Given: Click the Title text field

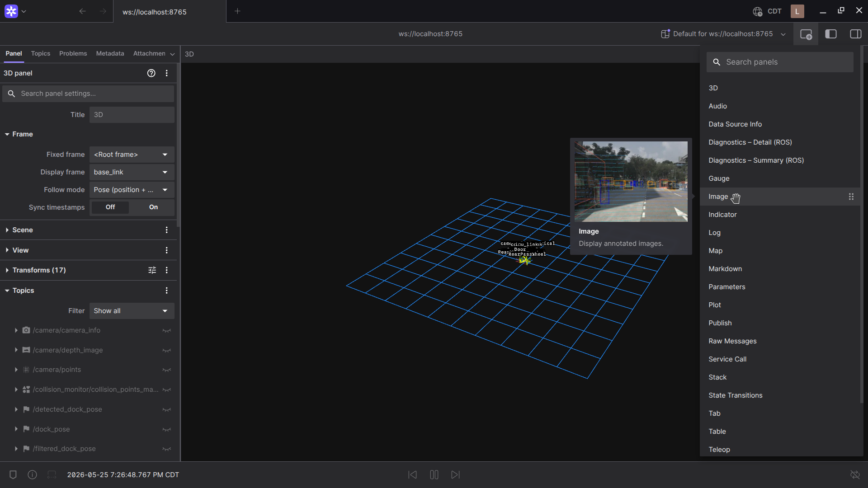Looking at the screenshot, I should click(132, 115).
